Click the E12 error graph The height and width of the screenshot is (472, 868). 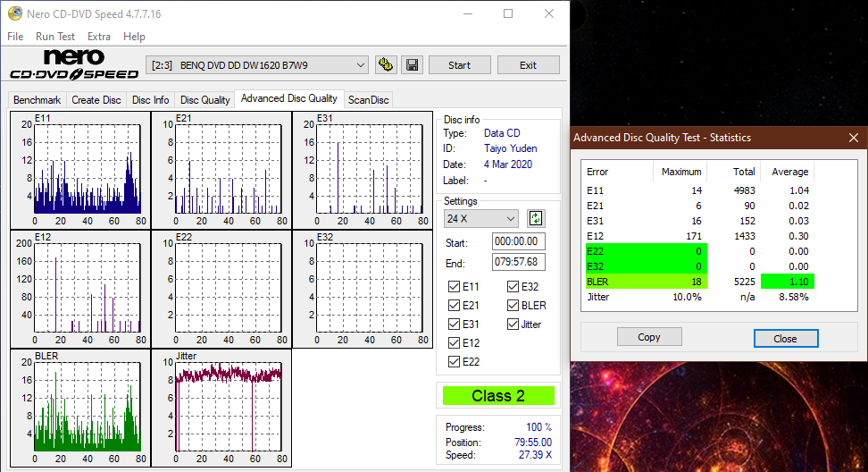[x=80, y=289]
